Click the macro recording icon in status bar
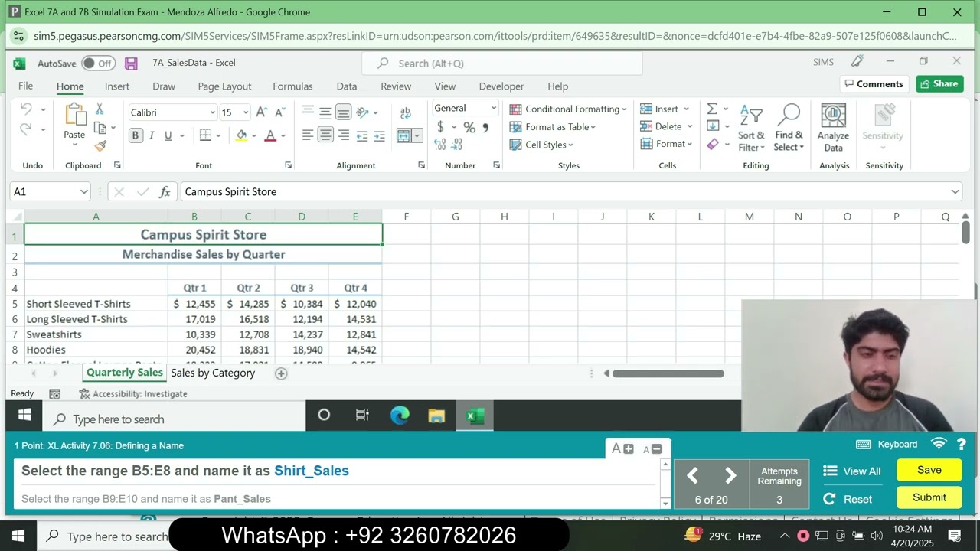980x551 pixels. [55, 394]
